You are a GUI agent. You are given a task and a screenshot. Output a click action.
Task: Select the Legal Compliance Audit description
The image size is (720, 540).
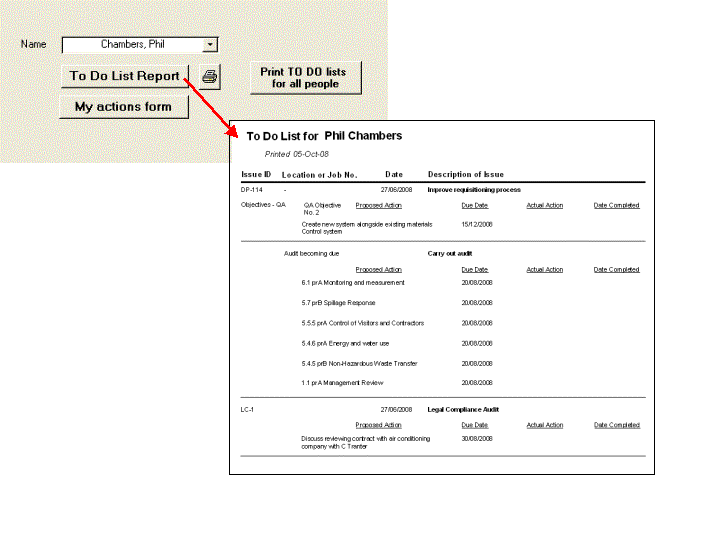463,409
